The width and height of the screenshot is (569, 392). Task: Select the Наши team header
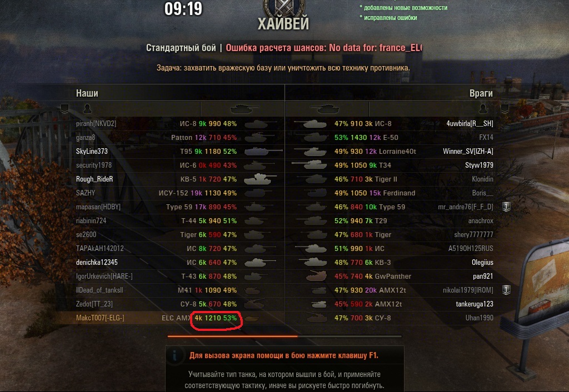[87, 93]
